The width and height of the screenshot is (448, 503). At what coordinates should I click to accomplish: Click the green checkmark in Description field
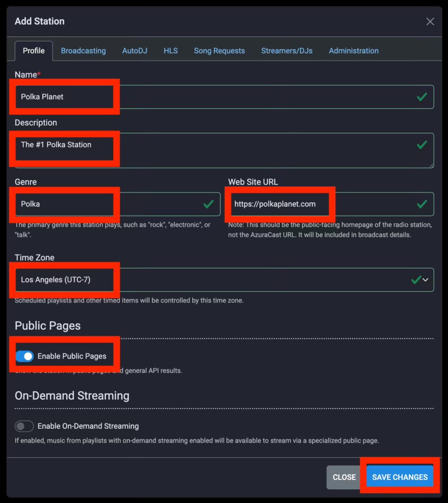tap(421, 145)
